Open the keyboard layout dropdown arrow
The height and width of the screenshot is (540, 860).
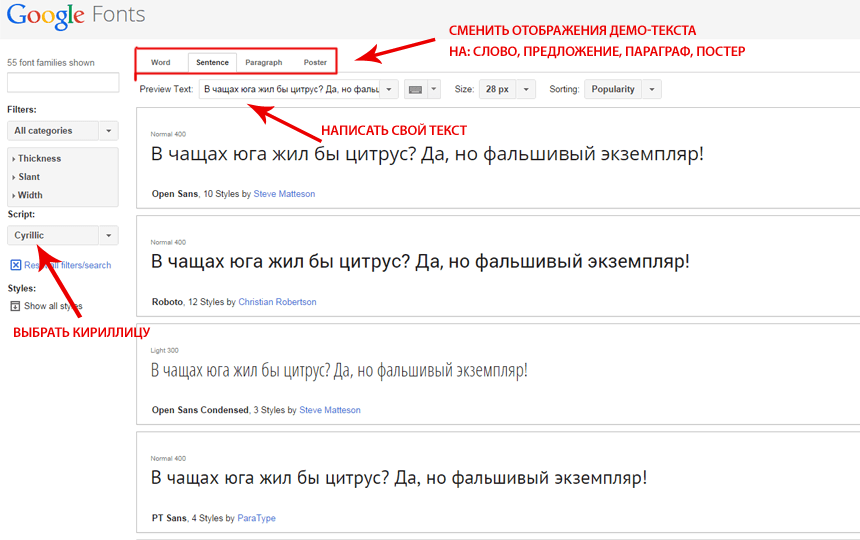coord(434,89)
